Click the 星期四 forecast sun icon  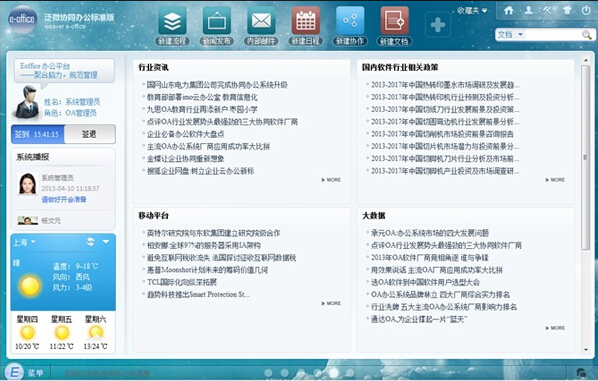[x=27, y=333]
